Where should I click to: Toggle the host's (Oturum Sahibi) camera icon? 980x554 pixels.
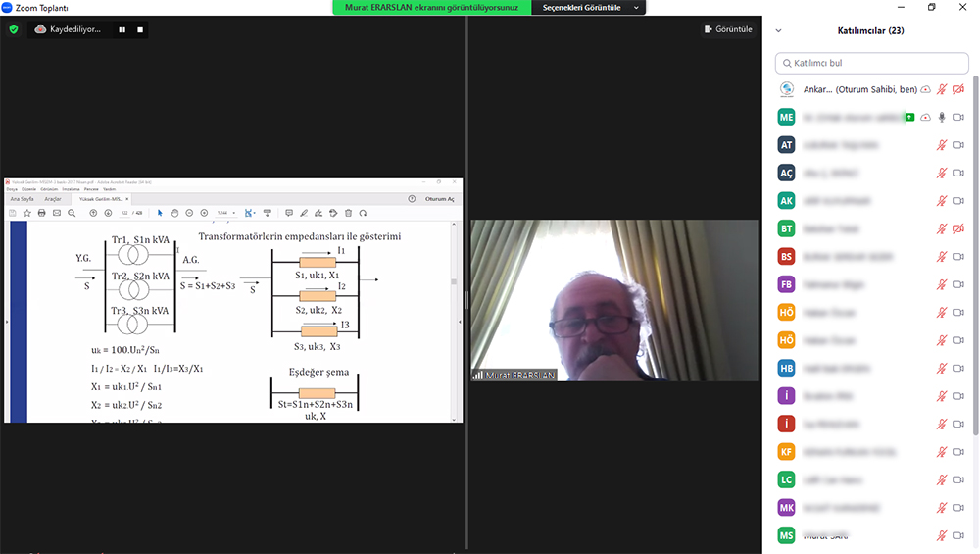tap(958, 89)
